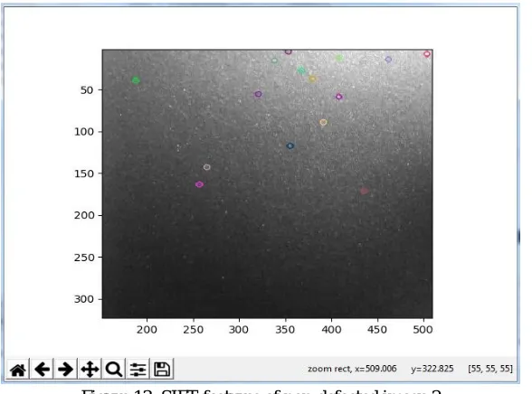This screenshot has height=394, width=532.
Task: Reset the plot view with Home icon
Action: pyautogui.click(x=18, y=369)
